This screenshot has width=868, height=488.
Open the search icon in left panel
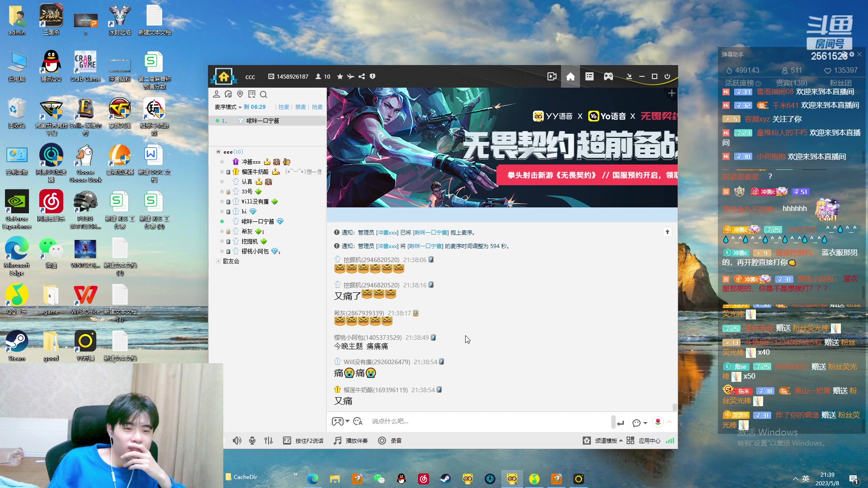264,94
